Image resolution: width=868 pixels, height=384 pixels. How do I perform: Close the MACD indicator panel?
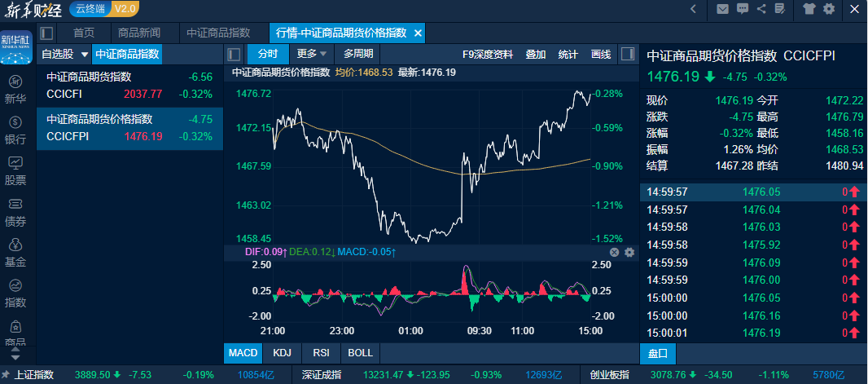(x=615, y=253)
